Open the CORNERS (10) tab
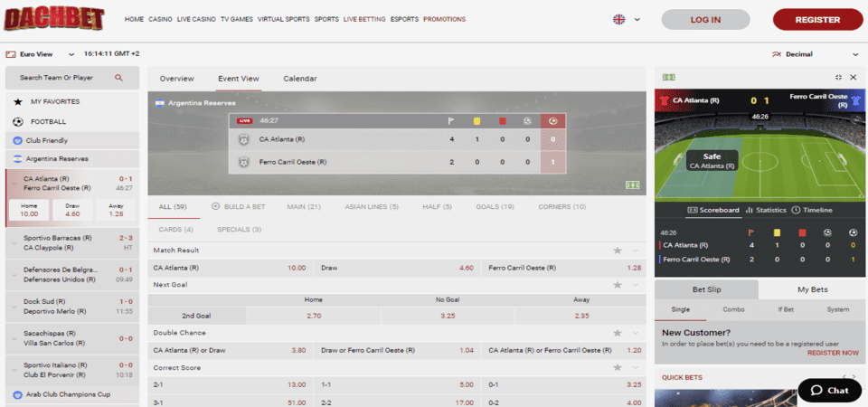This screenshot has height=407, width=868. pos(561,206)
